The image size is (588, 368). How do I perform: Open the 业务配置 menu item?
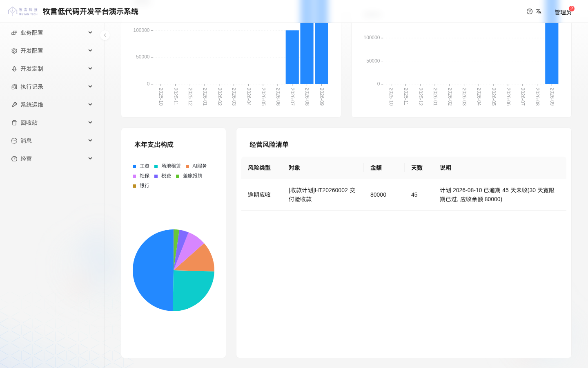point(52,33)
